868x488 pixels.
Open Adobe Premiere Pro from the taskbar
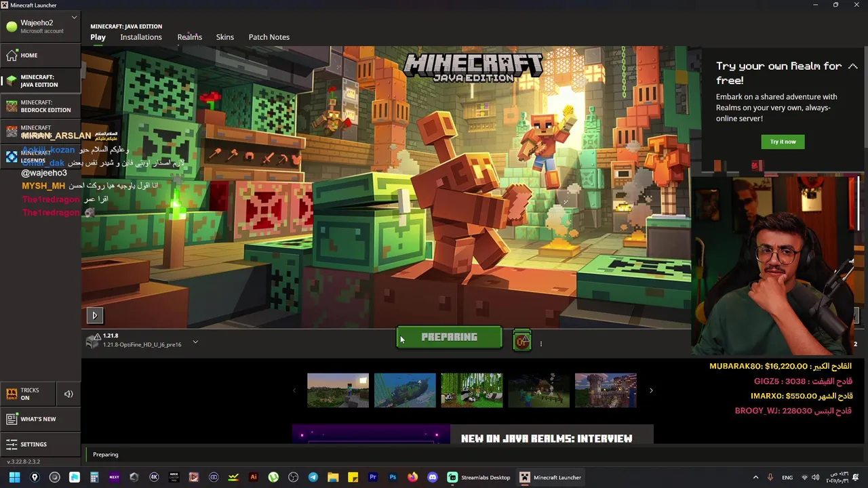click(373, 477)
